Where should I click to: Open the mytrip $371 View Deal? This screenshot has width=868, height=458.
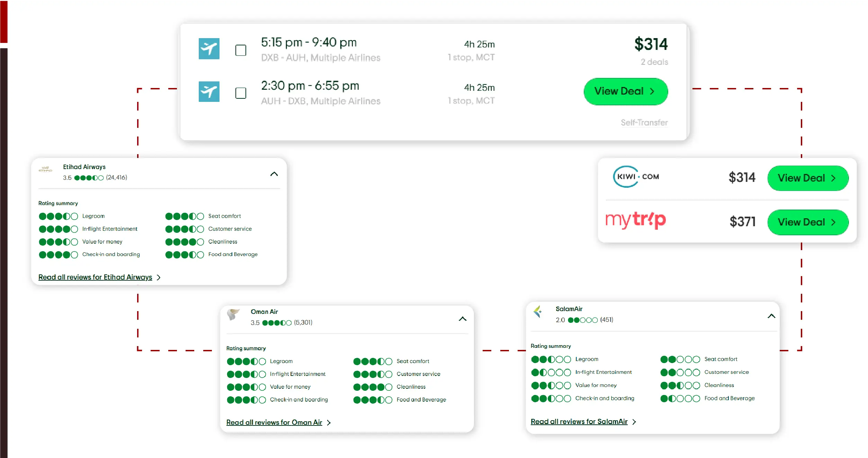807,222
